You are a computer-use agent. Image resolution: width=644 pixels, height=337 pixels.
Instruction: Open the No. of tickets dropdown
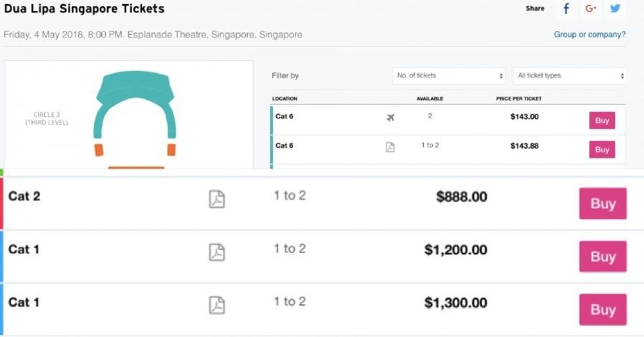450,76
